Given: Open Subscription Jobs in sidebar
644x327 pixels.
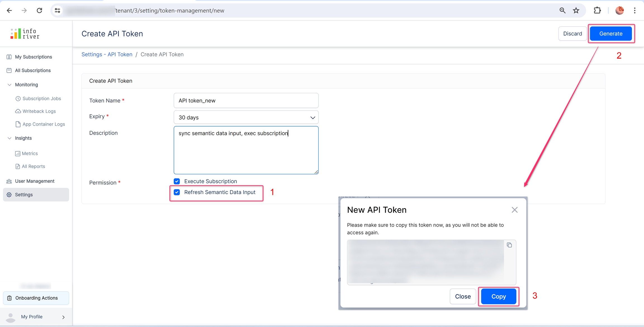Looking at the screenshot, I should 42,99.
